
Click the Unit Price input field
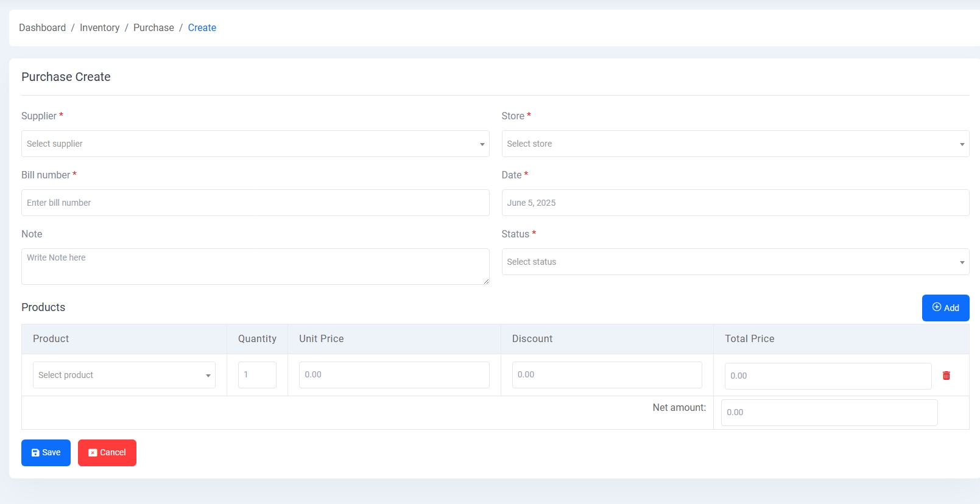point(394,375)
